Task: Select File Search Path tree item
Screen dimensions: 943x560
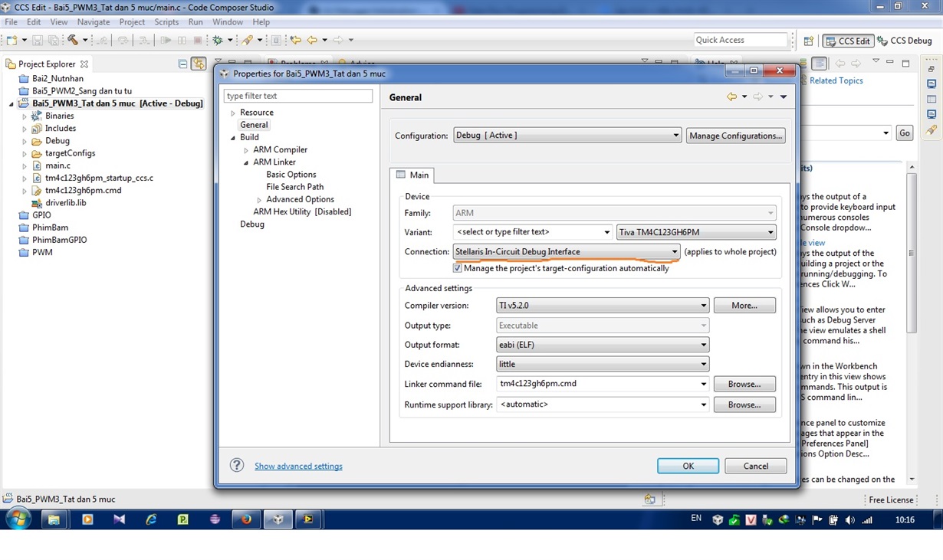Action: coord(295,187)
